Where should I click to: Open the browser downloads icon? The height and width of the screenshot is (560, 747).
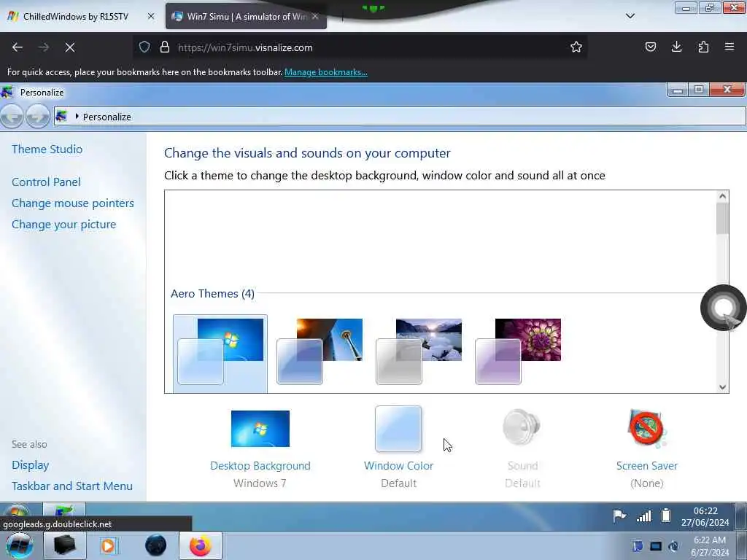pyautogui.click(x=676, y=47)
